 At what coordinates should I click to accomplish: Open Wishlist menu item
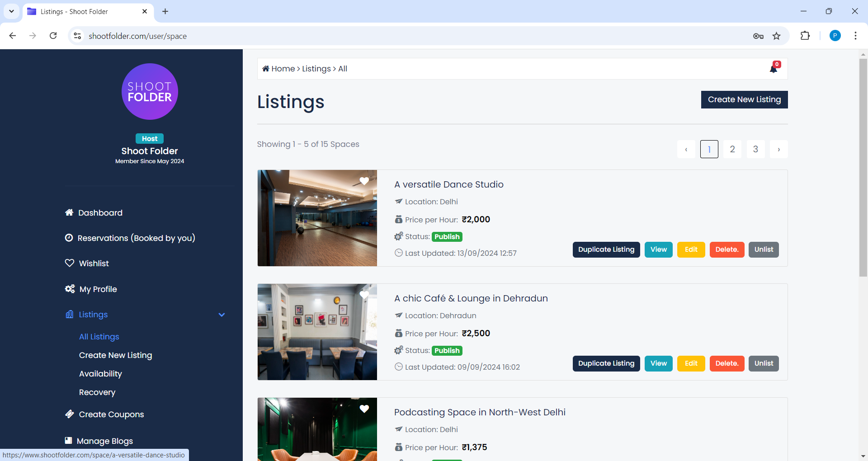coord(94,263)
